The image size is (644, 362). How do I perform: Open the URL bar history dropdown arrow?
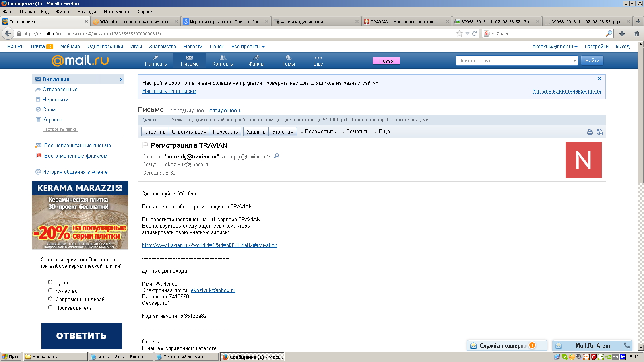467,34
